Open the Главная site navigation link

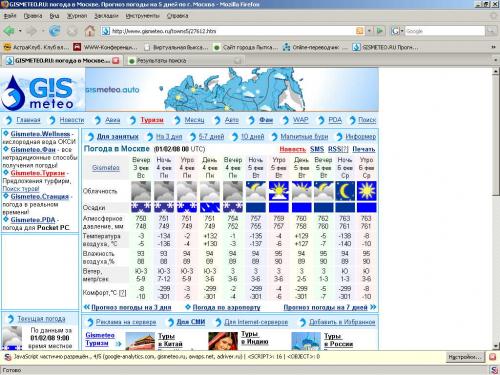(28, 120)
